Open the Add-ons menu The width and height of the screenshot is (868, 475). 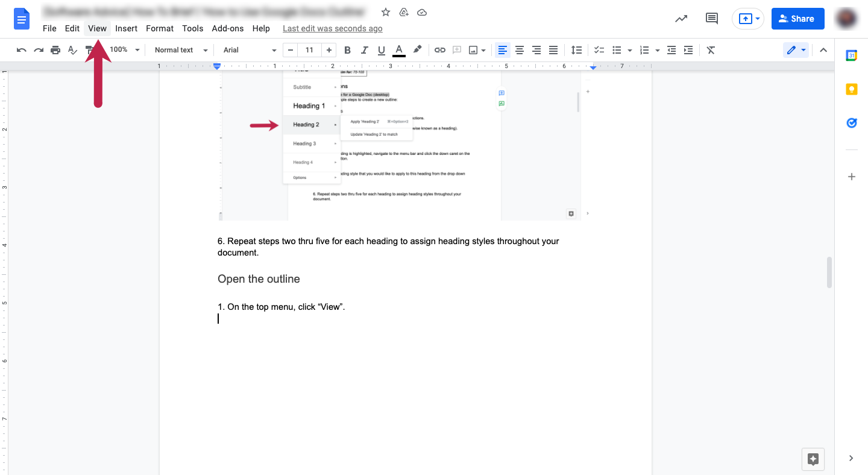click(x=228, y=28)
